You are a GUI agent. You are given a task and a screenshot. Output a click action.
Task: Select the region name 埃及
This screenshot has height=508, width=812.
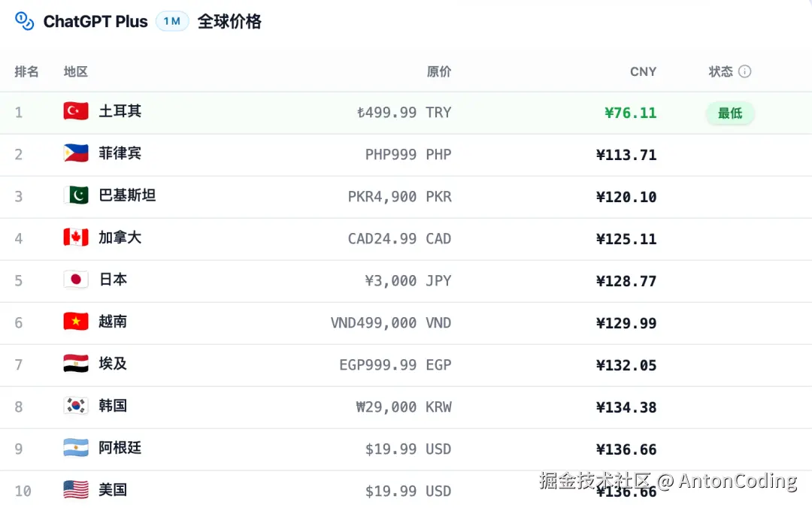click(113, 364)
